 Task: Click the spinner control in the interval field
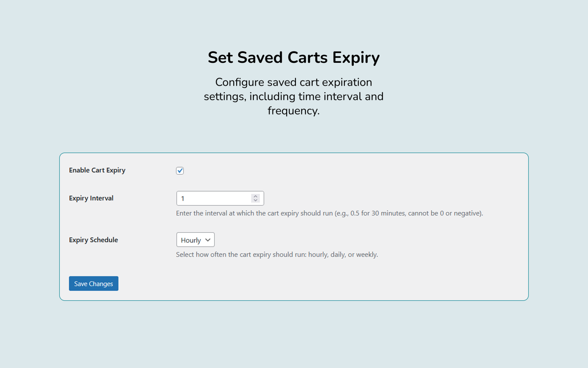click(x=255, y=198)
